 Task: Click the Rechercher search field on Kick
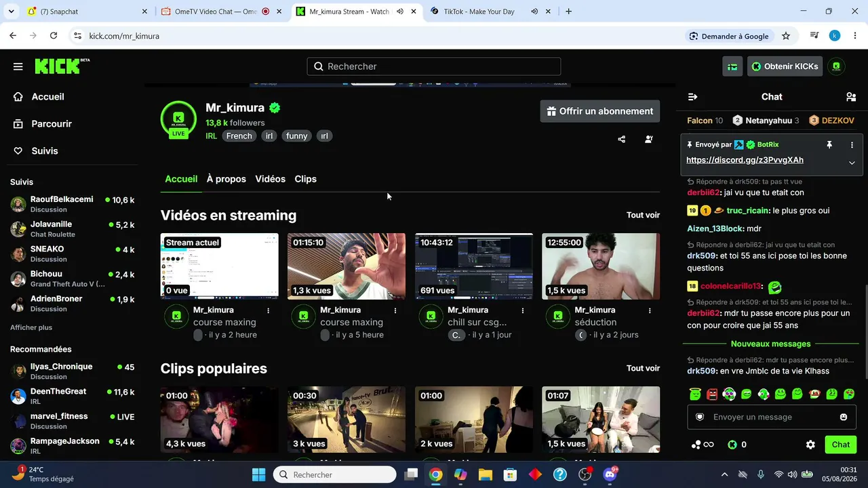pyautogui.click(x=434, y=66)
